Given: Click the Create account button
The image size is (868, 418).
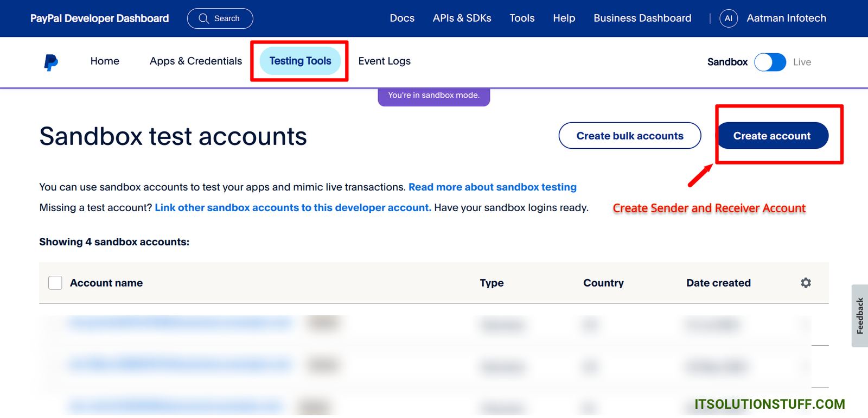Looking at the screenshot, I should (x=772, y=136).
